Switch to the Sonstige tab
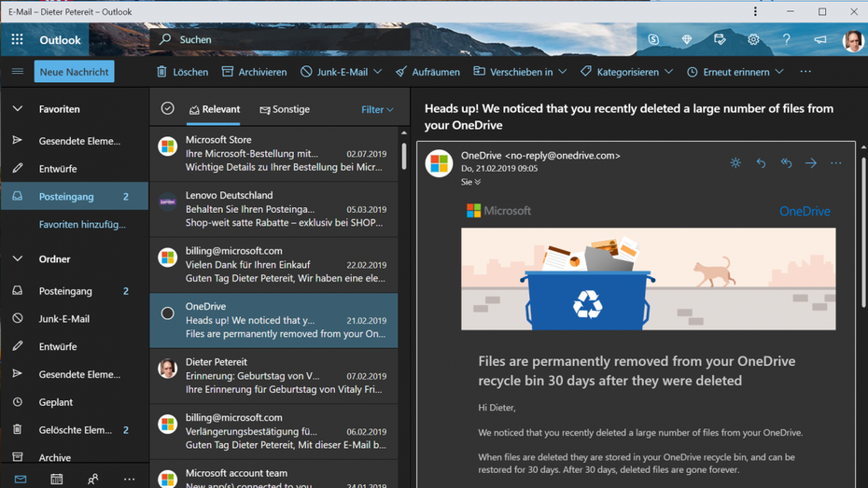The width and height of the screenshot is (868, 488). pos(285,110)
